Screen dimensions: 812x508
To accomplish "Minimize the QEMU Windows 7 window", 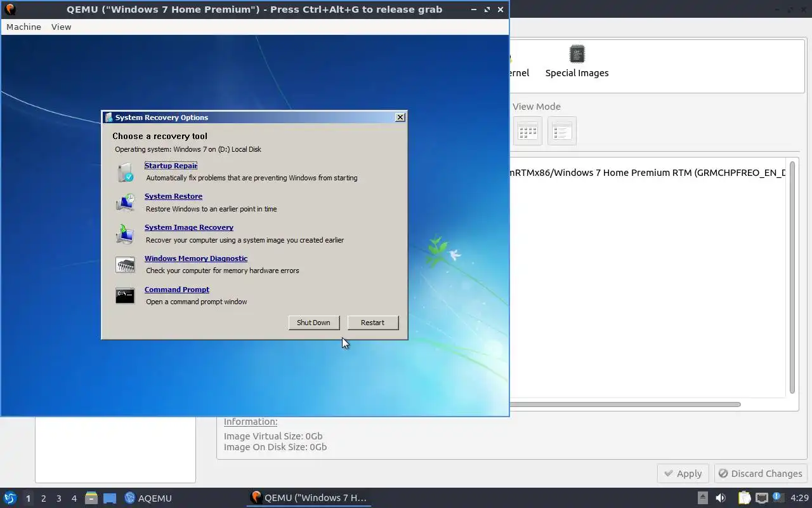I will click(474, 10).
